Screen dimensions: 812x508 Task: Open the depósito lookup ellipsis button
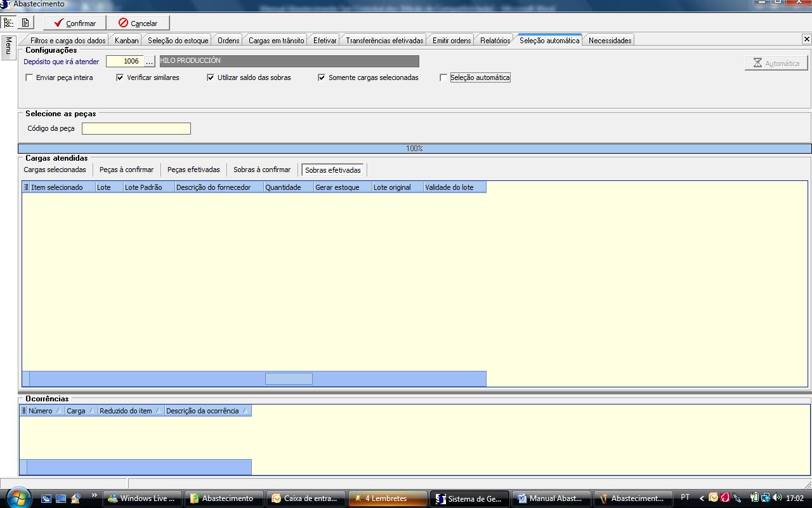point(150,62)
